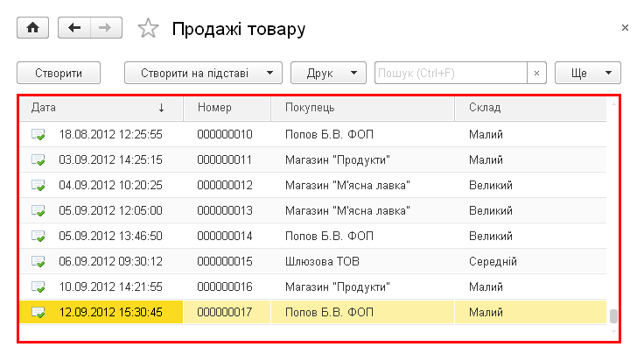This screenshot has height=354, width=644.
Task: Open the Створити на підставі dropdown
Action: coord(203,74)
